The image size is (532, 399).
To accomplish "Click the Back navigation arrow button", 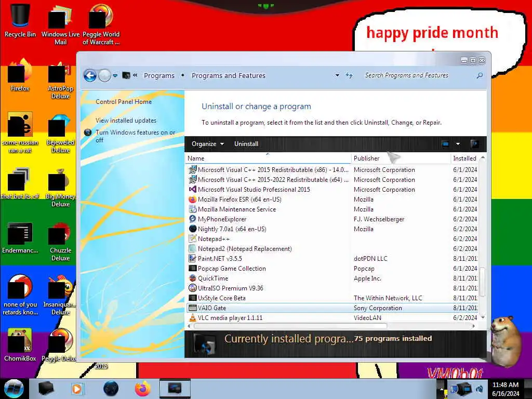I will point(90,75).
